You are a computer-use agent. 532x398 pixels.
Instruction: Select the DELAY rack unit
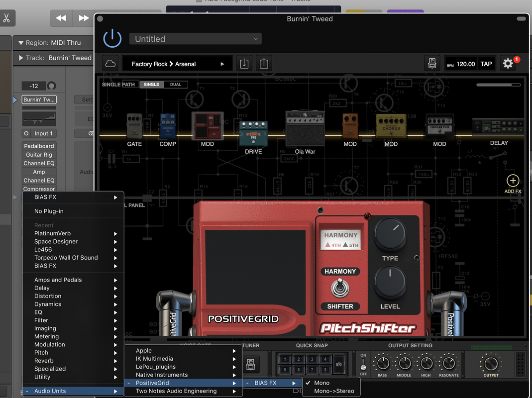coord(498,127)
